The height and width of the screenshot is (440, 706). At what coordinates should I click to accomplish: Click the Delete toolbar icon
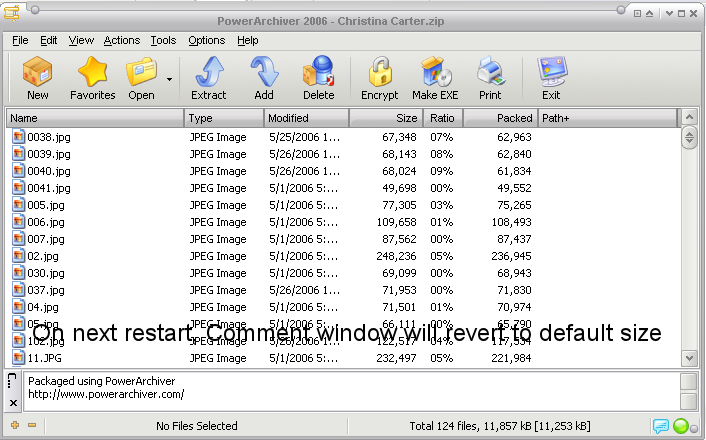coord(318,71)
